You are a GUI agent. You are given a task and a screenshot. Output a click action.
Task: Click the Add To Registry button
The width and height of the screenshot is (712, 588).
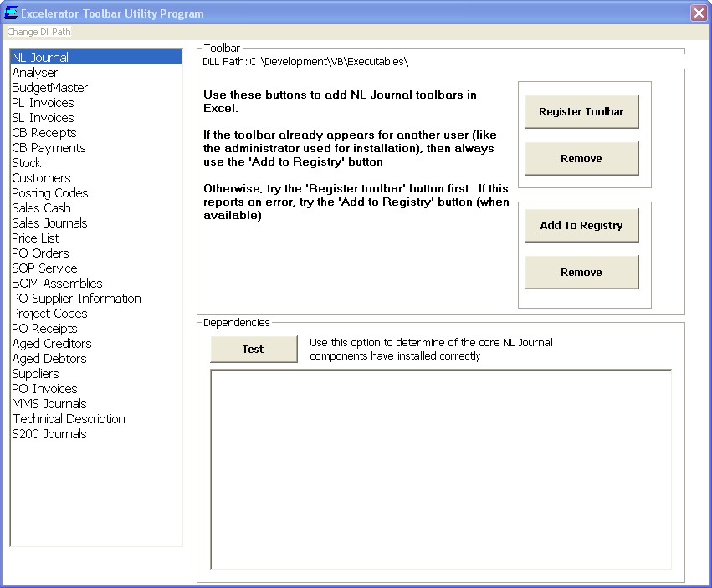(x=581, y=225)
